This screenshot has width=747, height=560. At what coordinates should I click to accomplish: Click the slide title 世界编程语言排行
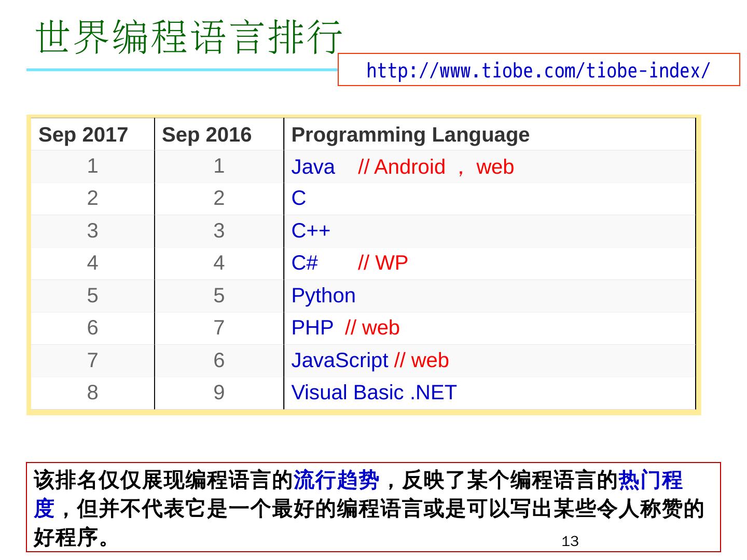pos(189,37)
